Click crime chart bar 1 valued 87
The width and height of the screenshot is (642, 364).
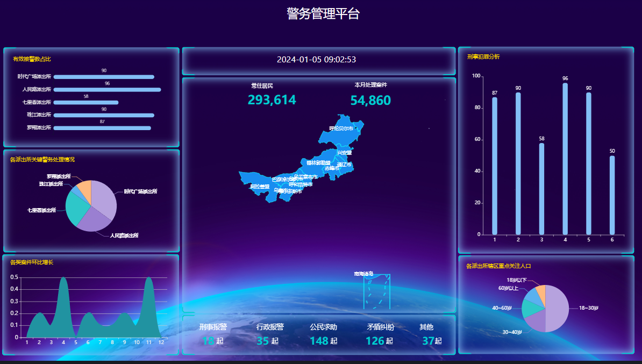pos(495,166)
